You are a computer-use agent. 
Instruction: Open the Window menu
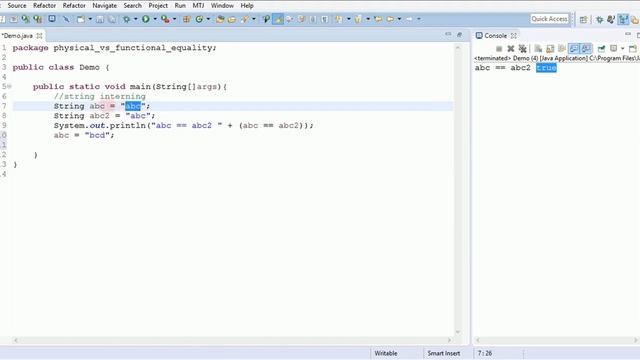pos(222,6)
